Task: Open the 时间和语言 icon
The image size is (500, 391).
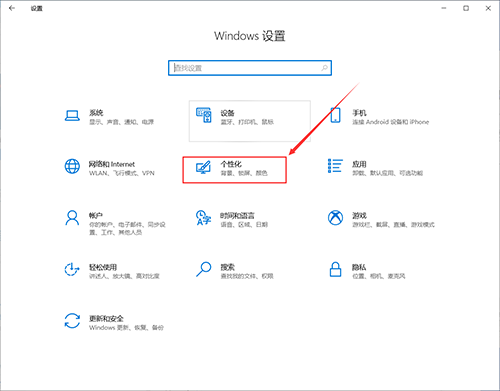Action: [203, 218]
